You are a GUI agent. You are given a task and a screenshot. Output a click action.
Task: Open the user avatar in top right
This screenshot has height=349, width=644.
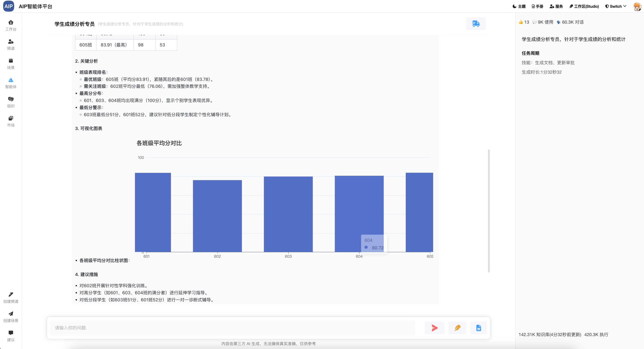(637, 6)
